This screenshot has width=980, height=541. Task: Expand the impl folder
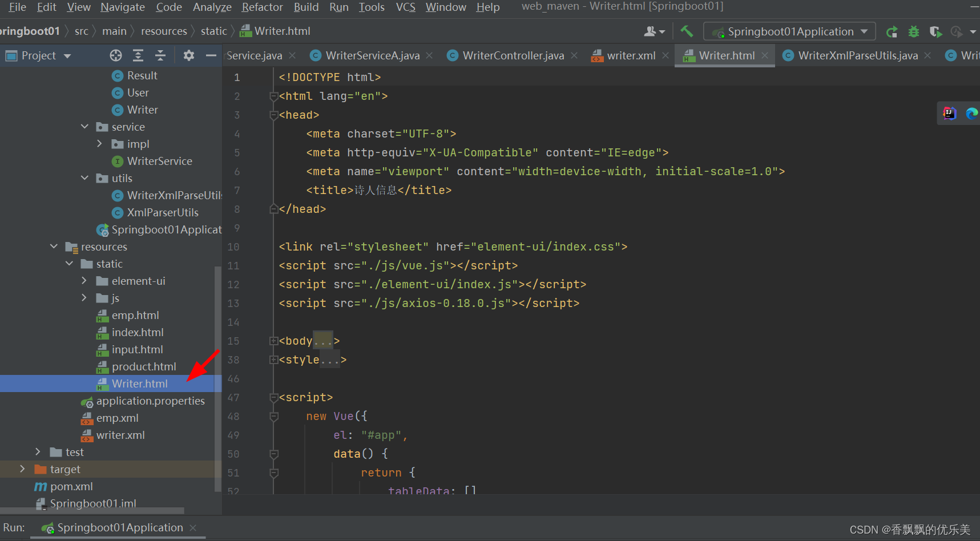click(100, 143)
